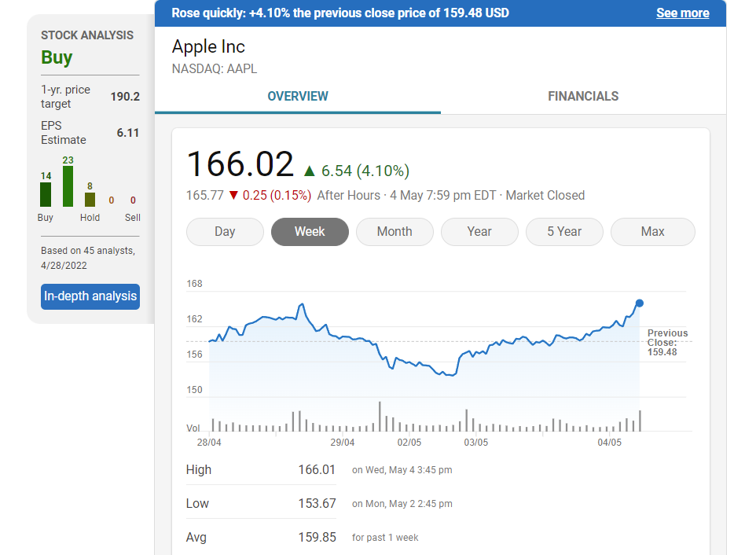Display the Max chart range
Viewport: 756px width, 555px height.
[x=652, y=232]
